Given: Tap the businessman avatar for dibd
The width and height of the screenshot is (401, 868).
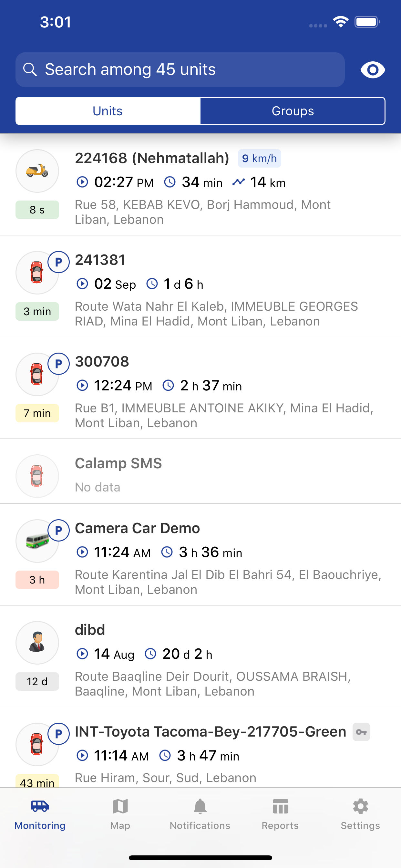Looking at the screenshot, I should tap(37, 643).
